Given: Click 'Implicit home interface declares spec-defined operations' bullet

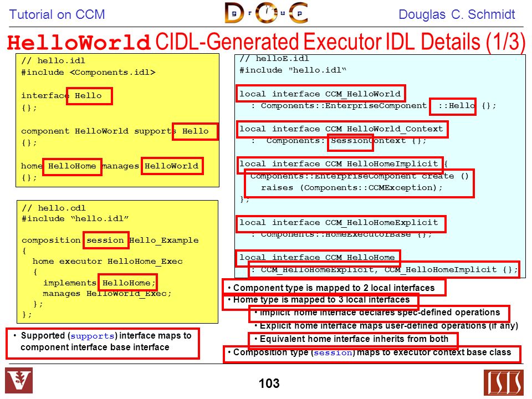Looking at the screenshot, I should [379, 314].
